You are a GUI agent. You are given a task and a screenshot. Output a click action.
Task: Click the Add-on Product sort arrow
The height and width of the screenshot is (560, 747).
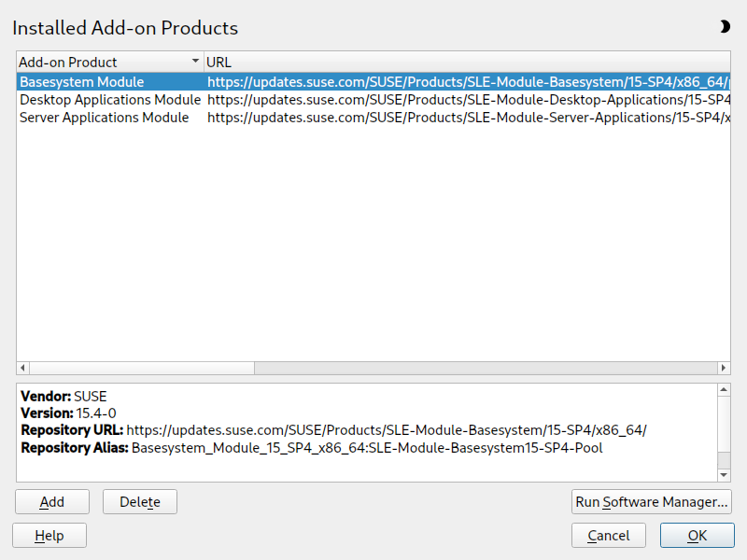(195, 62)
